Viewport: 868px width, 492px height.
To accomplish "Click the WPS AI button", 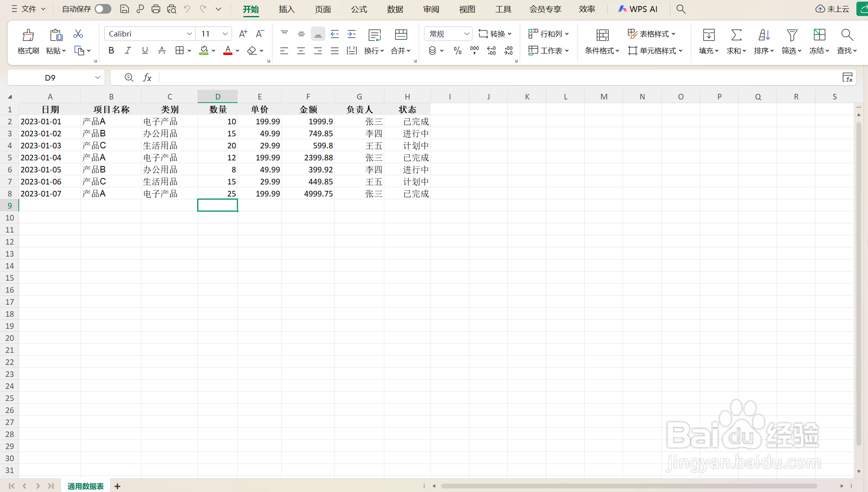I will coord(638,9).
